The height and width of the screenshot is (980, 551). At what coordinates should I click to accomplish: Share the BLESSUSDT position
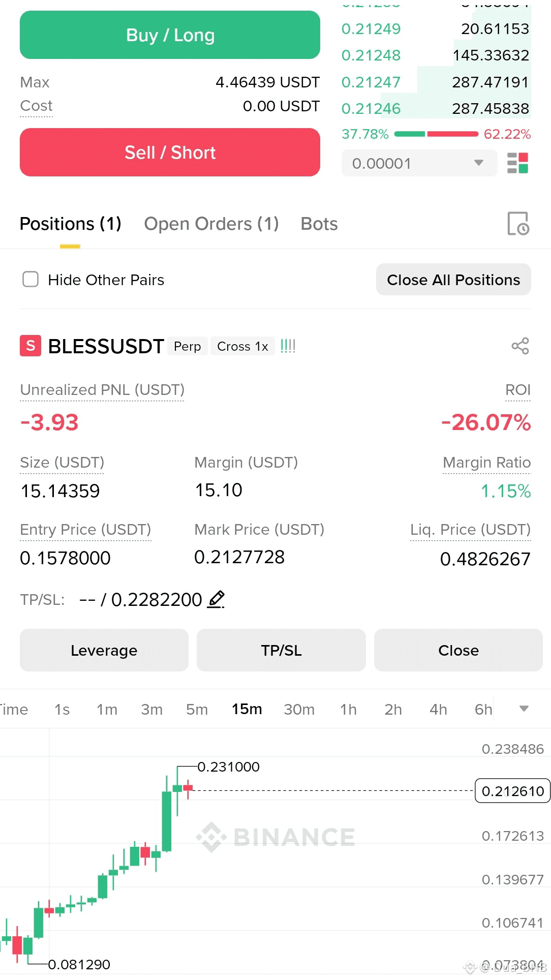pos(520,346)
